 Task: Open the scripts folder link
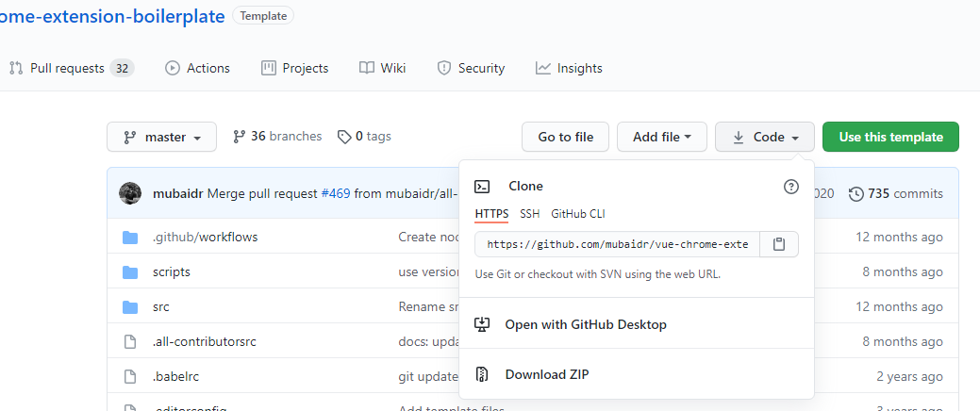tap(172, 272)
